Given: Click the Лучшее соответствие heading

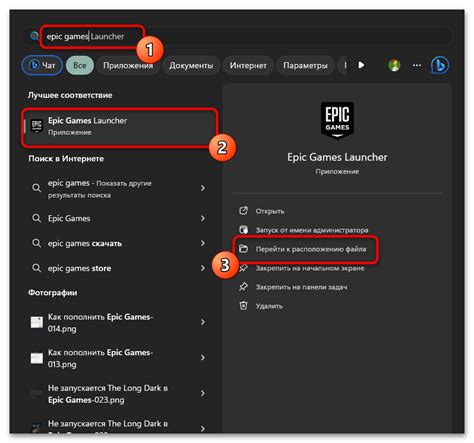Looking at the screenshot, I should (70, 95).
